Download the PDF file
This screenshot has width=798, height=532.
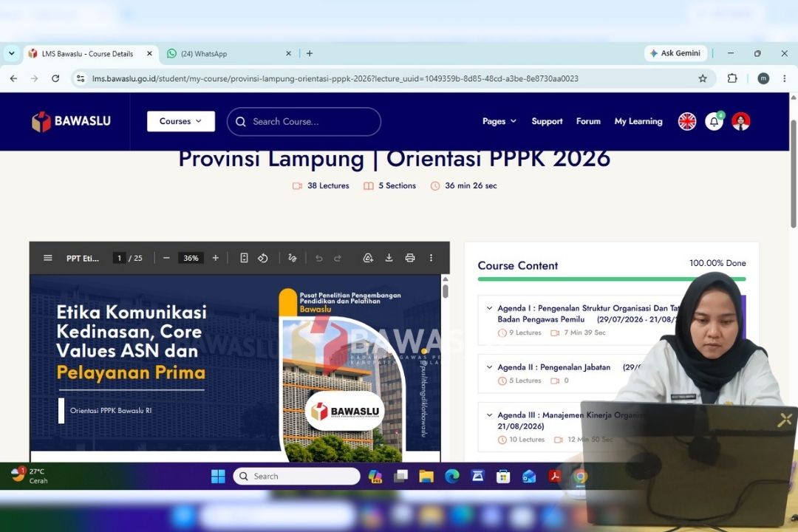389,258
